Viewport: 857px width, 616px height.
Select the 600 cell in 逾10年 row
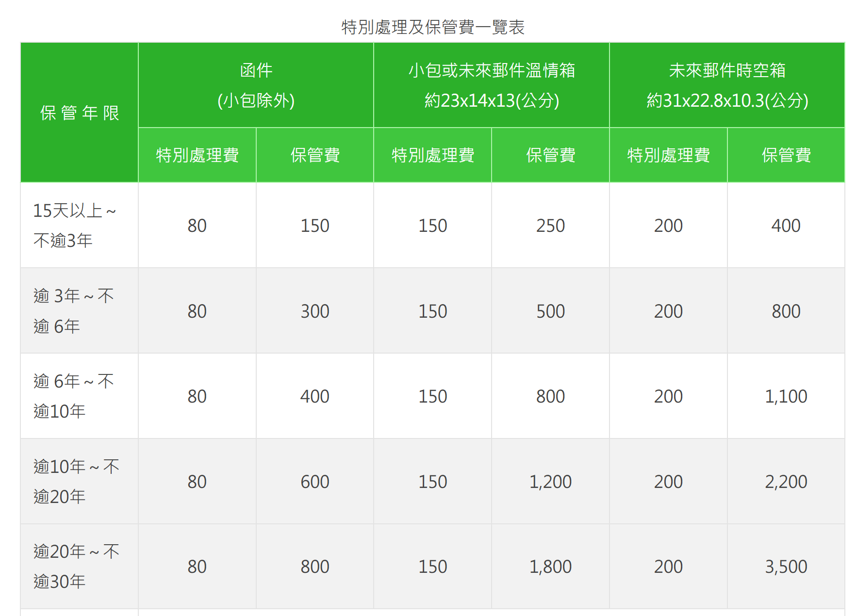pos(314,481)
